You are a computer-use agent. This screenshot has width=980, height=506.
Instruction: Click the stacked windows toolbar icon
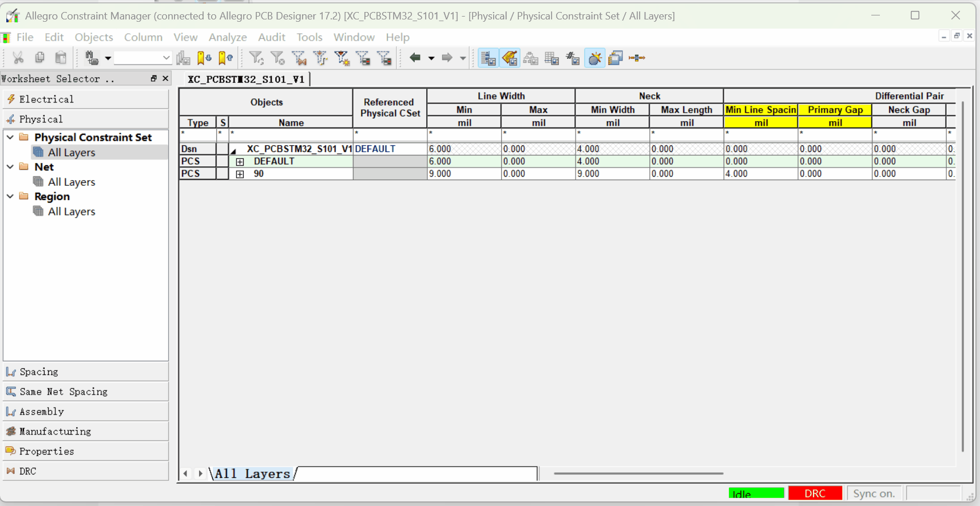coord(616,58)
